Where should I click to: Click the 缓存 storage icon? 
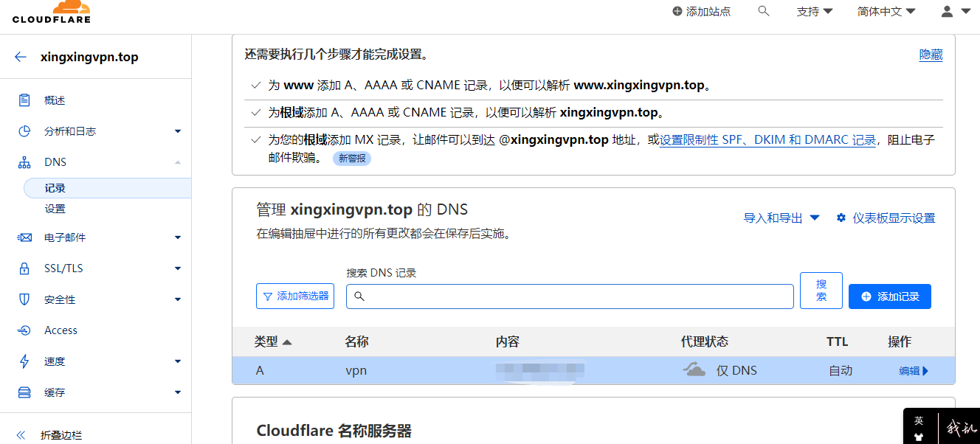pos(24,392)
